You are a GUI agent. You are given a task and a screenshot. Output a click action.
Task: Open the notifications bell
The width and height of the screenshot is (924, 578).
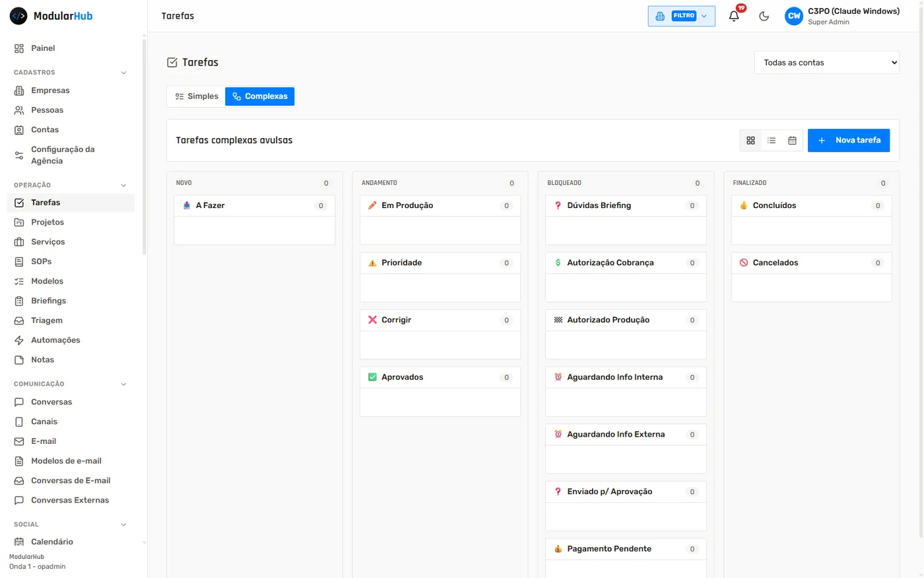[734, 16]
